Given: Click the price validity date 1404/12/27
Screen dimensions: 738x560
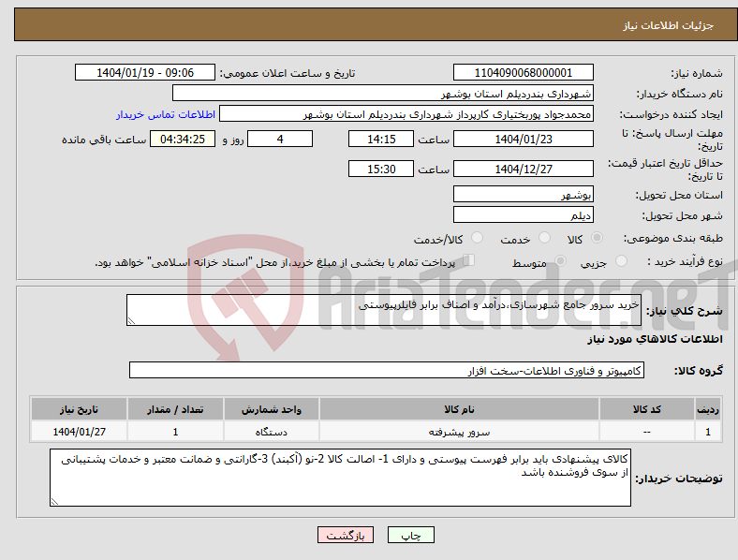Looking at the screenshot, I should point(523,169).
